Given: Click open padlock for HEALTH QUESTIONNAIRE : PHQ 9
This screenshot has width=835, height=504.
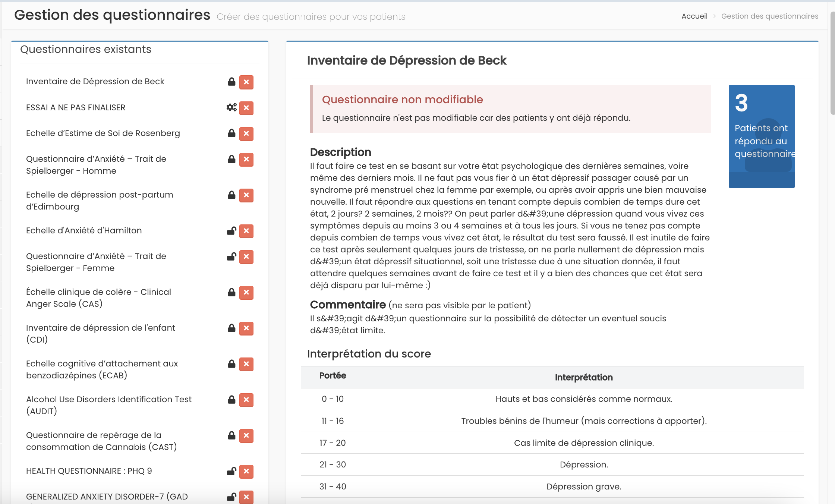Looking at the screenshot, I should click(x=231, y=471).
